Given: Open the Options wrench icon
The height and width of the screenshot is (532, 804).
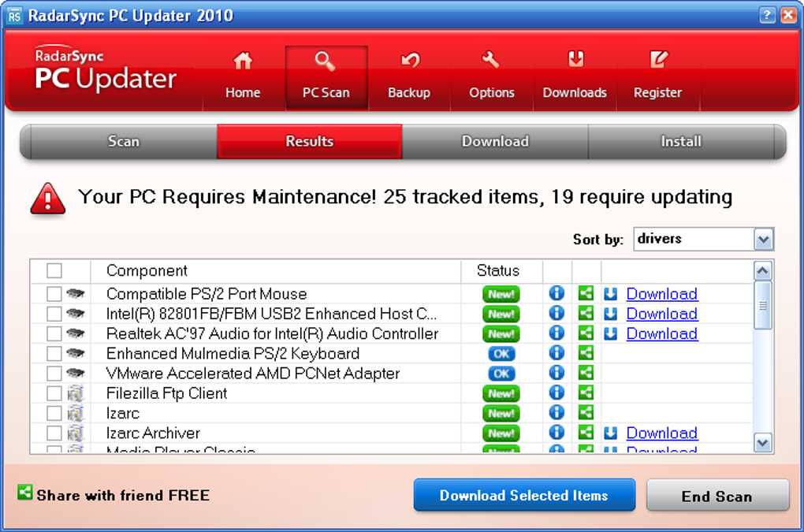Looking at the screenshot, I should pyautogui.click(x=491, y=59).
